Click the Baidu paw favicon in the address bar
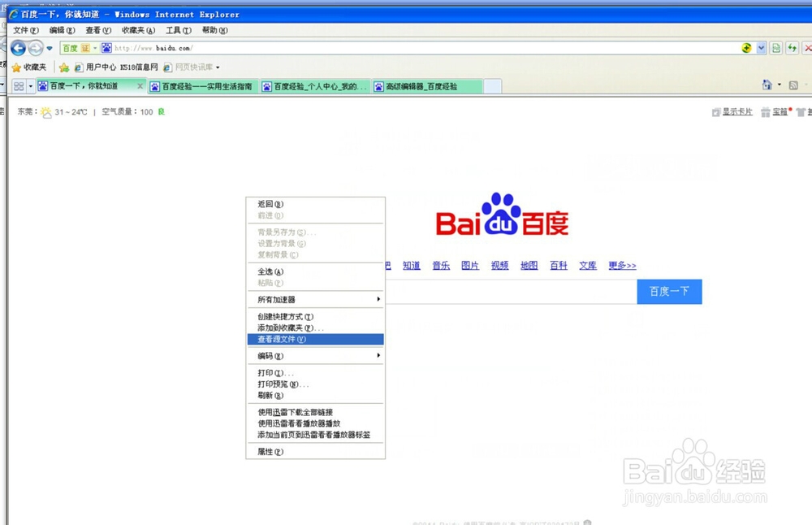Screen dimensions: 812x525 pos(106,48)
